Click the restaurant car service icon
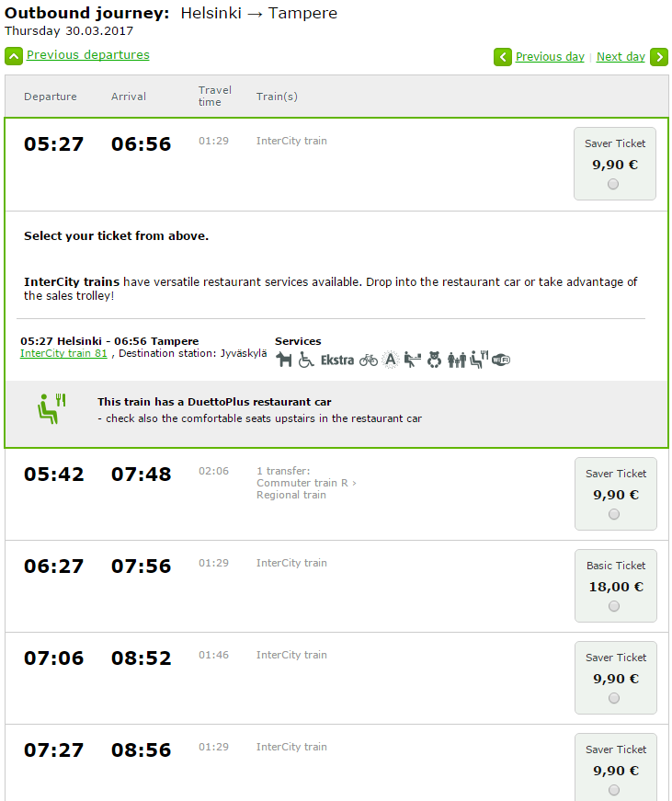 (x=478, y=360)
